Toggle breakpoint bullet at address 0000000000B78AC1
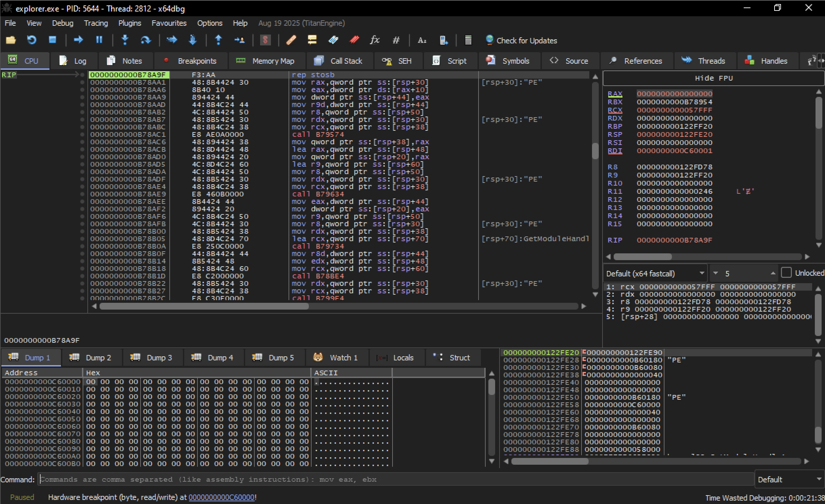Screen dimensions: 825x504 point(82,134)
